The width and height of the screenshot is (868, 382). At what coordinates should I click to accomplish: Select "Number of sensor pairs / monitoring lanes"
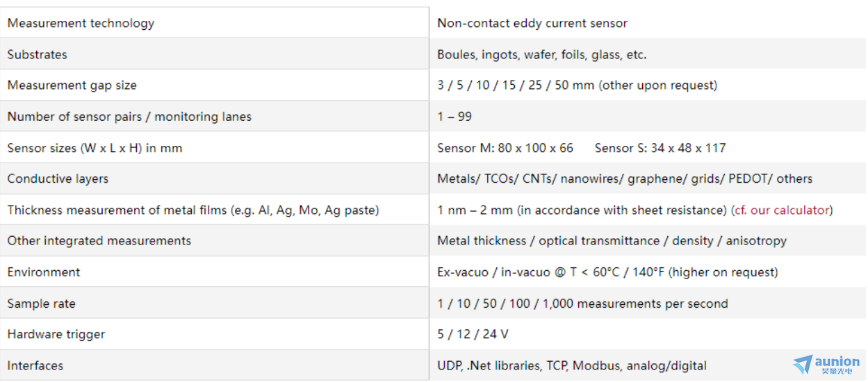[129, 117]
